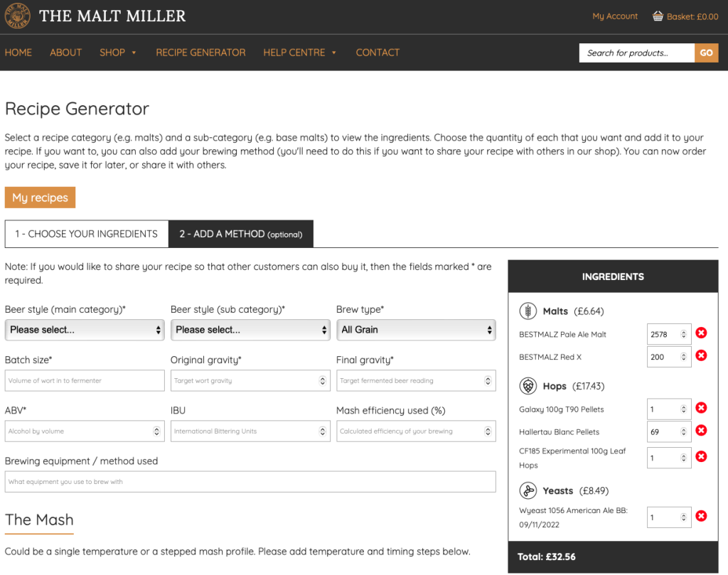Open the Brew type dropdown
Screen dimensions: 728x575
click(x=416, y=330)
